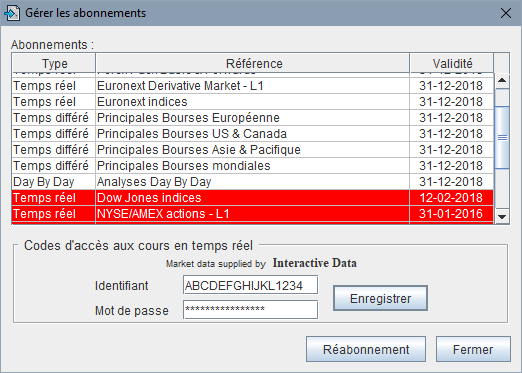Click the subscriptions list scrollbar thumb
Image resolution: width=522 pixels, height=373 pixels.
[502, 137]
